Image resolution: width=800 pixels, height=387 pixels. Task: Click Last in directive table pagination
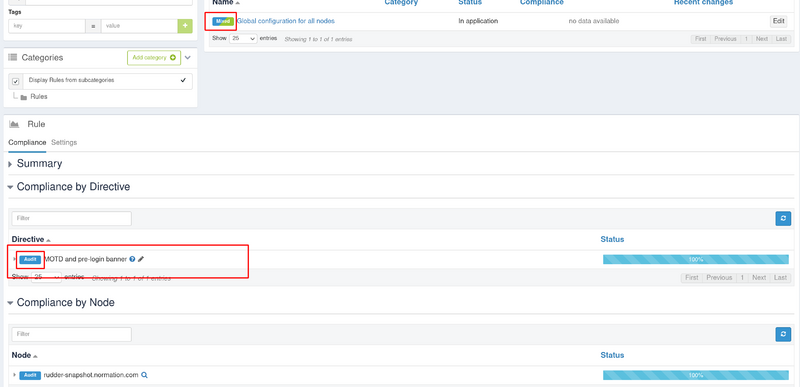click(780, 278)
